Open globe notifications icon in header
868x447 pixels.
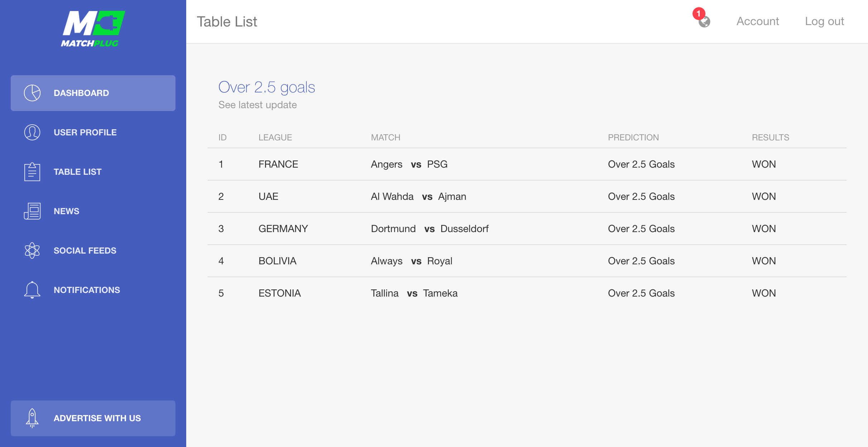(704, 22)
